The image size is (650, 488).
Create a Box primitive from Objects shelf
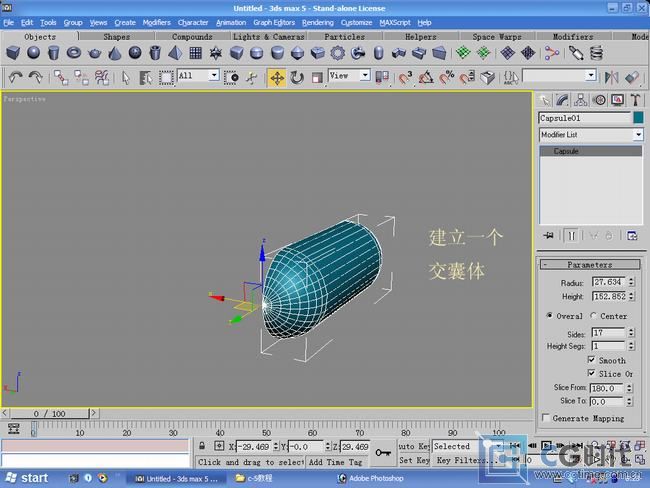coord(13,53)
